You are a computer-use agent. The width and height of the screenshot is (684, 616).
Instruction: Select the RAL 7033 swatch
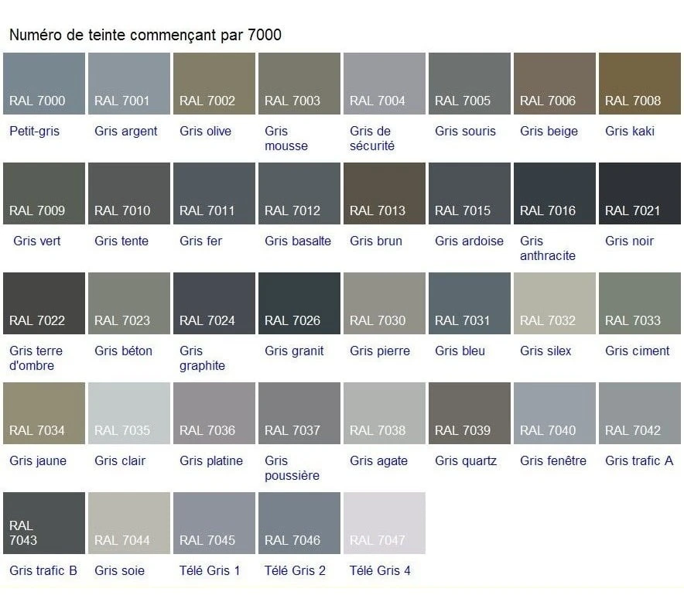tap(639, 303)
